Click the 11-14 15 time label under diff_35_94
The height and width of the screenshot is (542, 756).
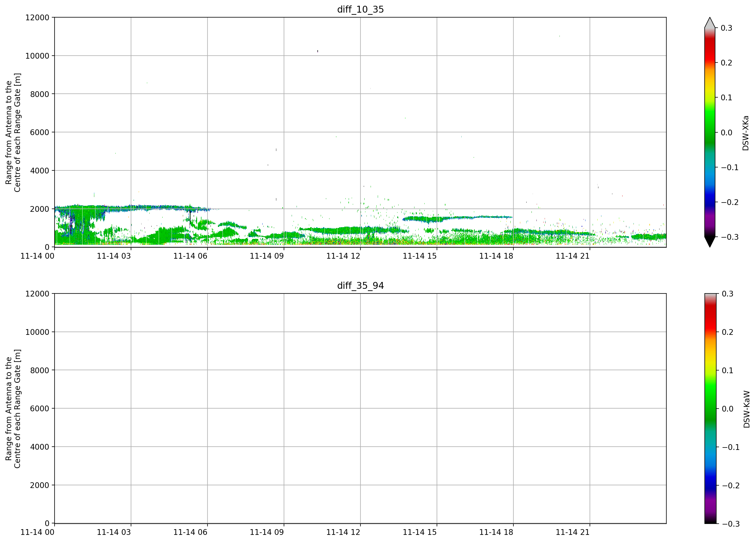pyautogui.click(x=420, y=532)
